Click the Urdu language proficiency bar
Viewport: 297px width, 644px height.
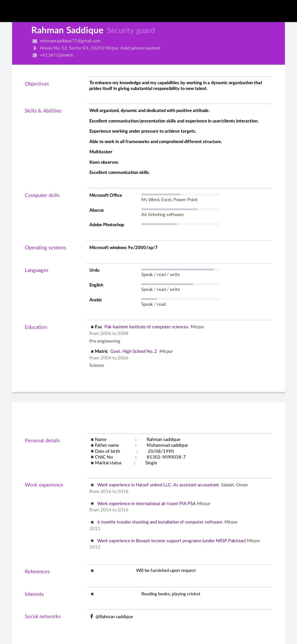[x=180, y=269]
